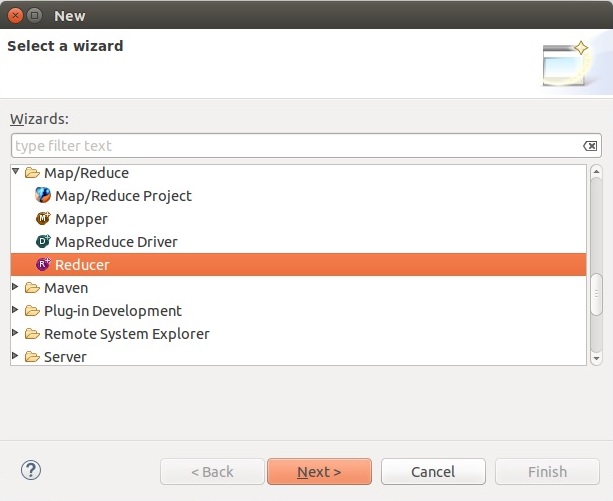
Task: Click the Mapper M+ icon
Action: pos(43,218)
